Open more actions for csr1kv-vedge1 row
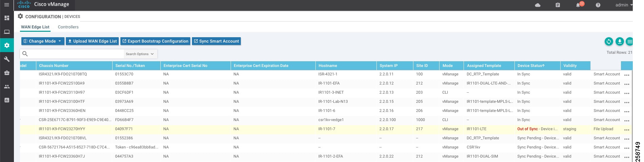 (627, 121)
